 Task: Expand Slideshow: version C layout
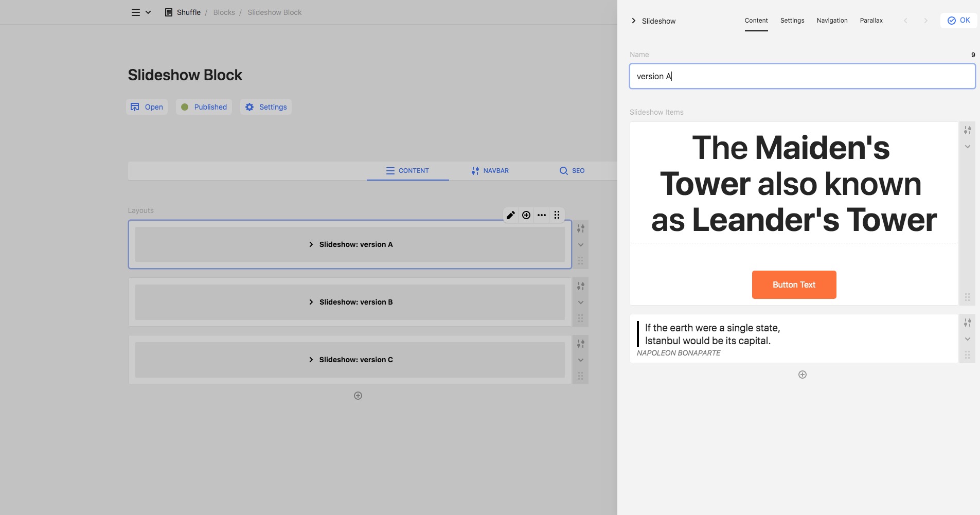(350, 360)
